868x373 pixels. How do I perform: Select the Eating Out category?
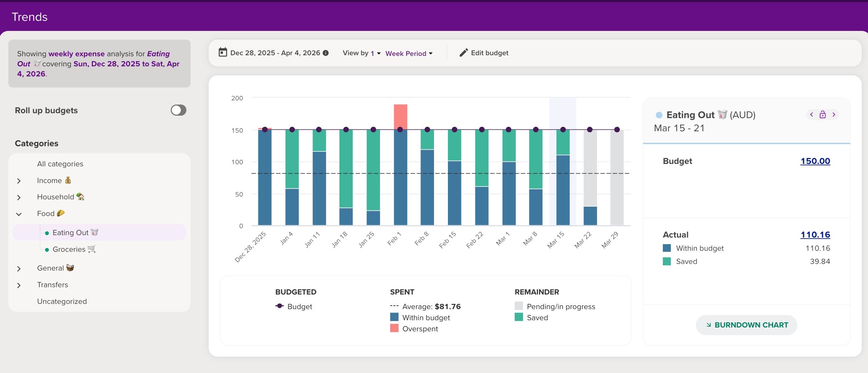click(99, 232)
